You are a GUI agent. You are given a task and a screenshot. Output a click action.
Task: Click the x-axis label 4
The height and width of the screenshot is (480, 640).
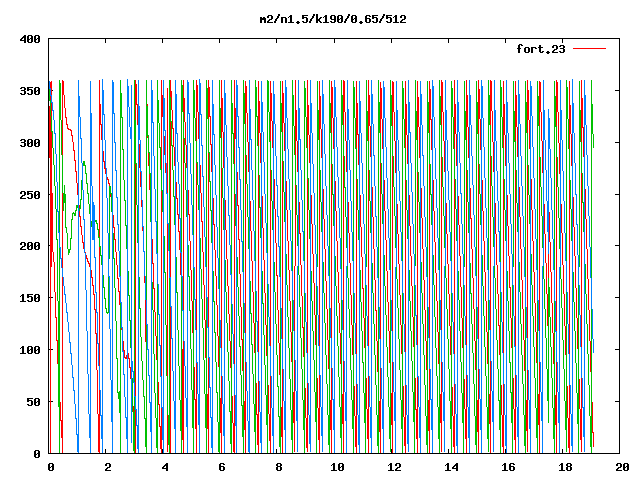(165, 467)
